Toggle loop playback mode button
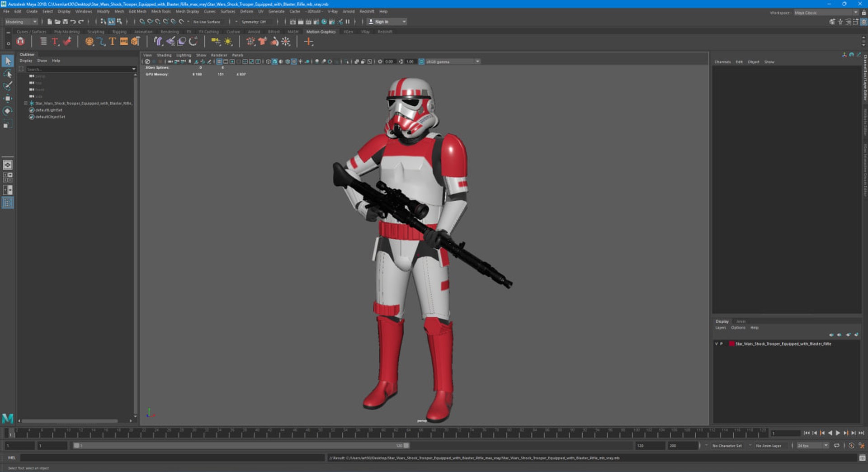Screen dimensions: 868x472 [836, 446]
